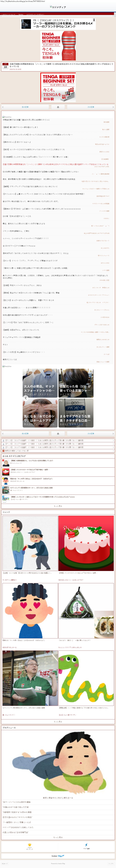Click the home icon below the ad carousel
The width and height of the screenshot is (116, 868).
coord(58,433)
